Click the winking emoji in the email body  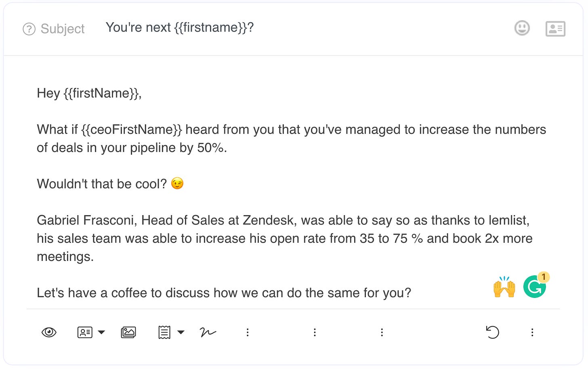point(177,183)
